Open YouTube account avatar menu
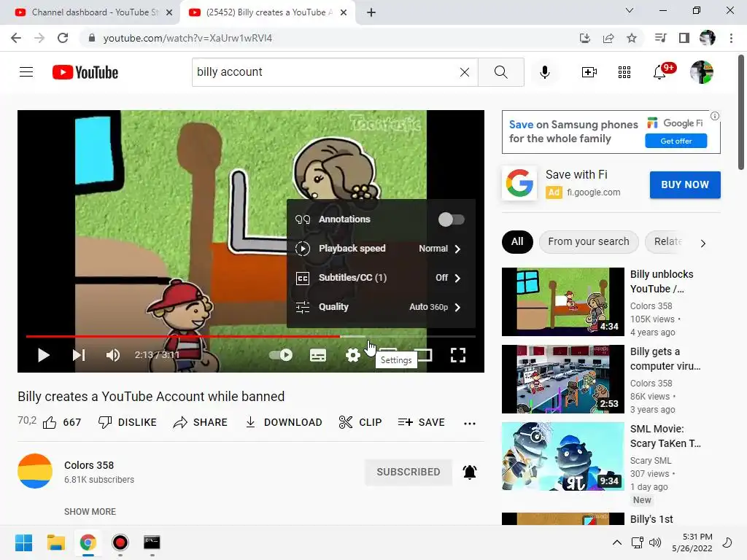The height and width of the screenshot is (560, 747). pyautogui.click(x=702, y=72)
